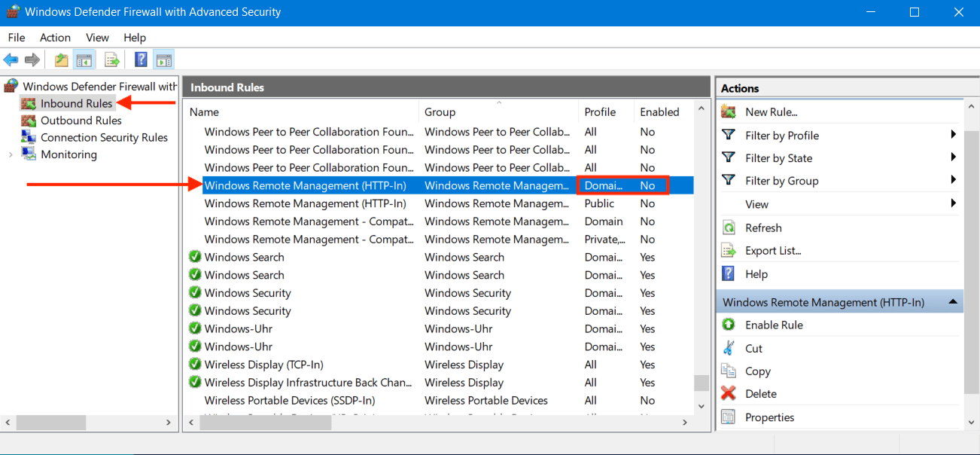Click the Back navigation arrow in the toolbar
The width and height of the screenshot is (980, 455).
[x=11, y=60]
